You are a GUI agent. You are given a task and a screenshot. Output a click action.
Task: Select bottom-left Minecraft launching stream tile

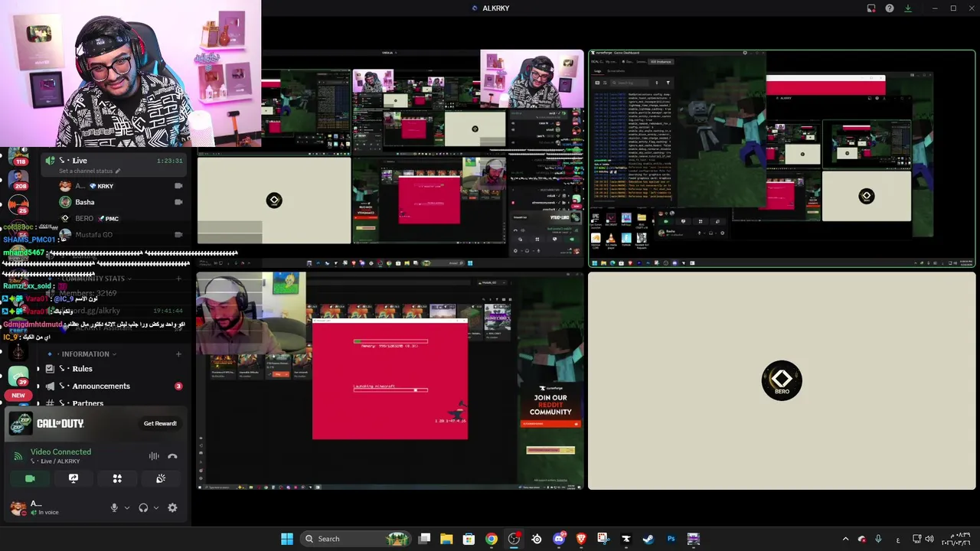pyautogui.click(x=390, y=380)
